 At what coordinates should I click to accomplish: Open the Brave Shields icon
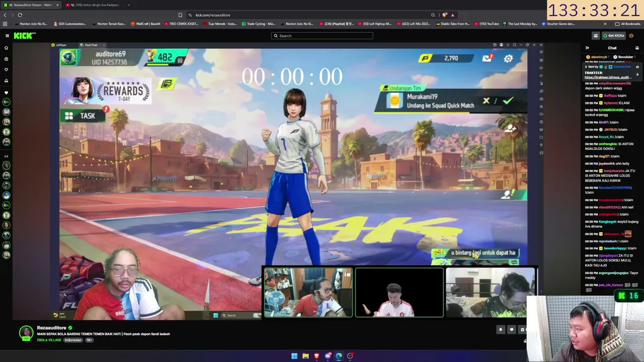click(444, 15)
